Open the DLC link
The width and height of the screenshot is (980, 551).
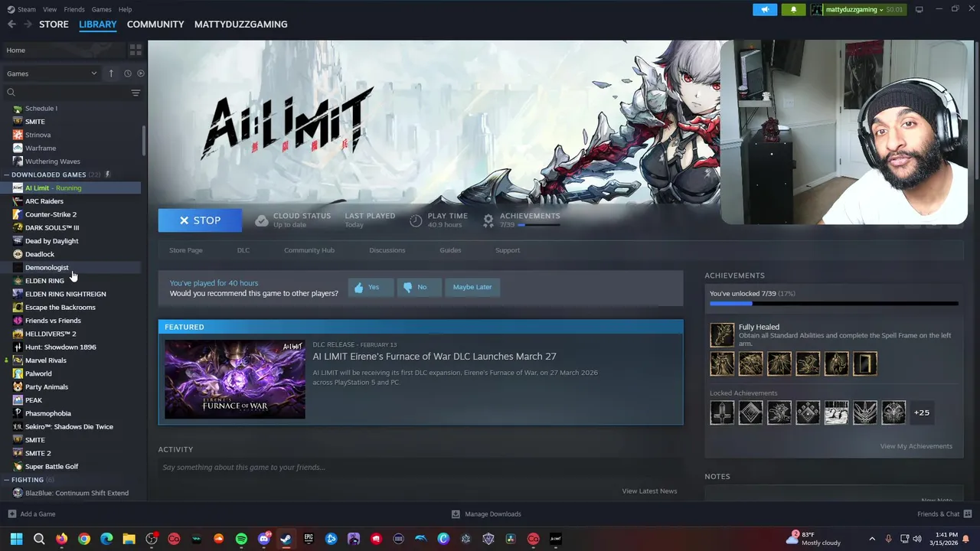[243, 250]
